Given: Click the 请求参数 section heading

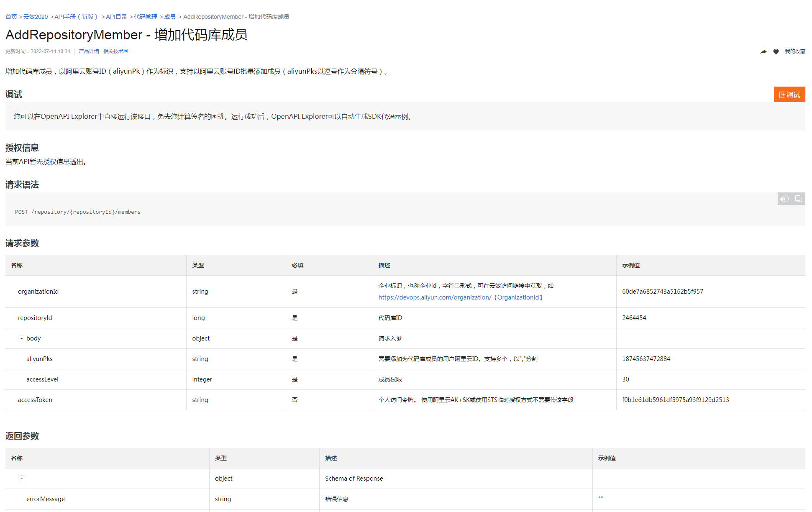Looking at the screenshot, I should point(22,243).
